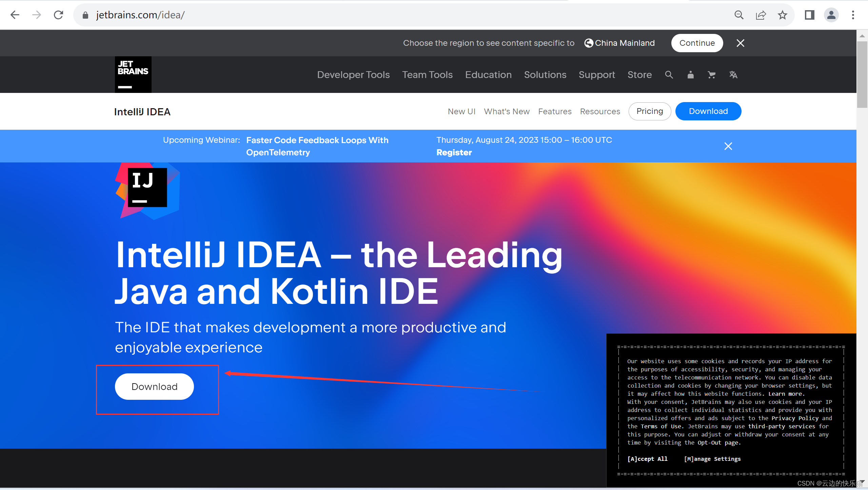This screenshot has width=868, height=490.
Task: Bookmark this page with the star icon
Action: (x=783, y=15)
